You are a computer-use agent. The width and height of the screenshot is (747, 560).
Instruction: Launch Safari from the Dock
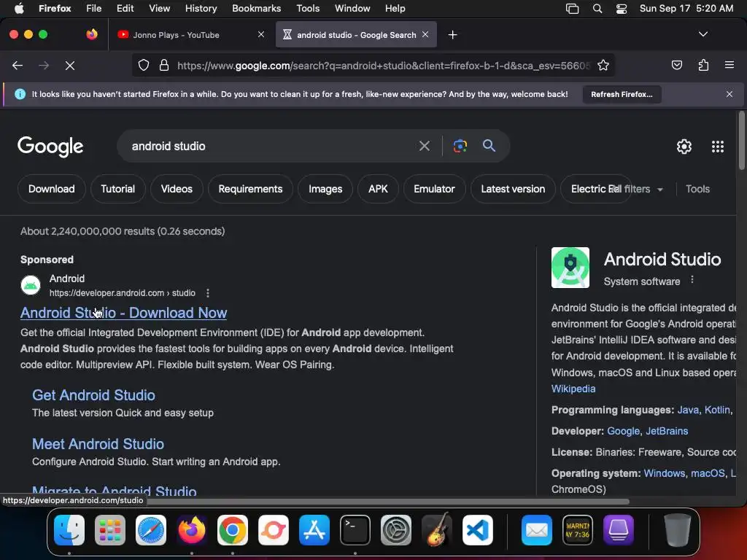tap(151, 530)
